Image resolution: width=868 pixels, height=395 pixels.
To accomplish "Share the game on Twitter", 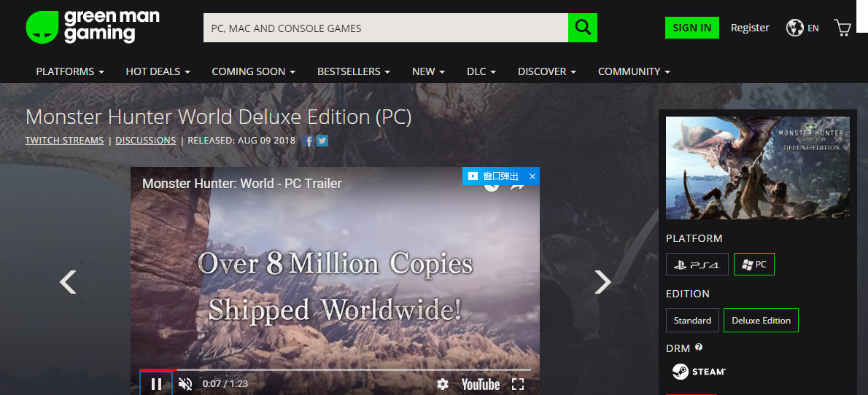I will pyautogui.click(x=322, y=141).
